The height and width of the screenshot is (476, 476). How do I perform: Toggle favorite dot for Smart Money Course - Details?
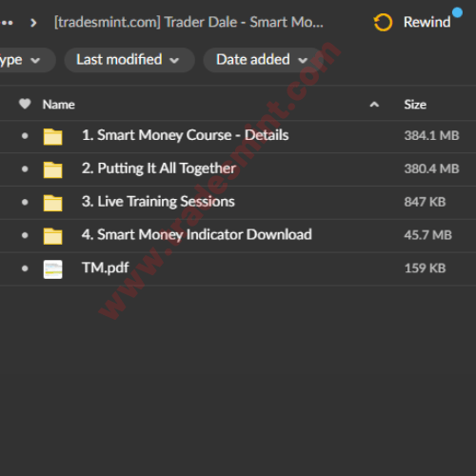(25, 136)
